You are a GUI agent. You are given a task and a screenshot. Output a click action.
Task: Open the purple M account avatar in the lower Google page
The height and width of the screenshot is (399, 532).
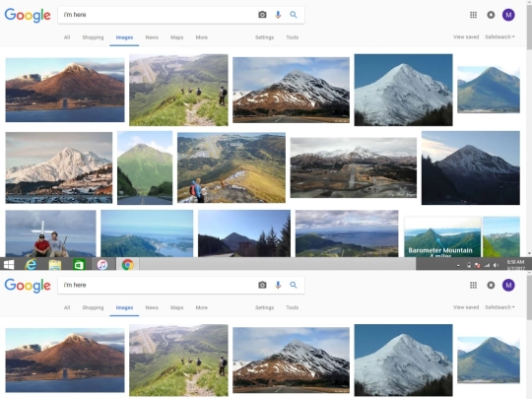(x=508, y=285)
